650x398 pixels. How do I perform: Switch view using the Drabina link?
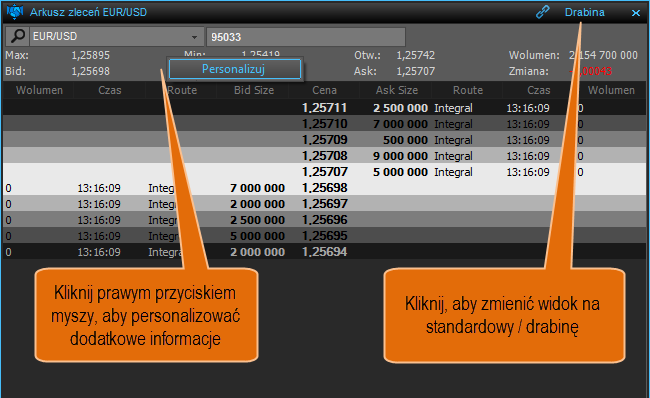(x=585, y=12)
